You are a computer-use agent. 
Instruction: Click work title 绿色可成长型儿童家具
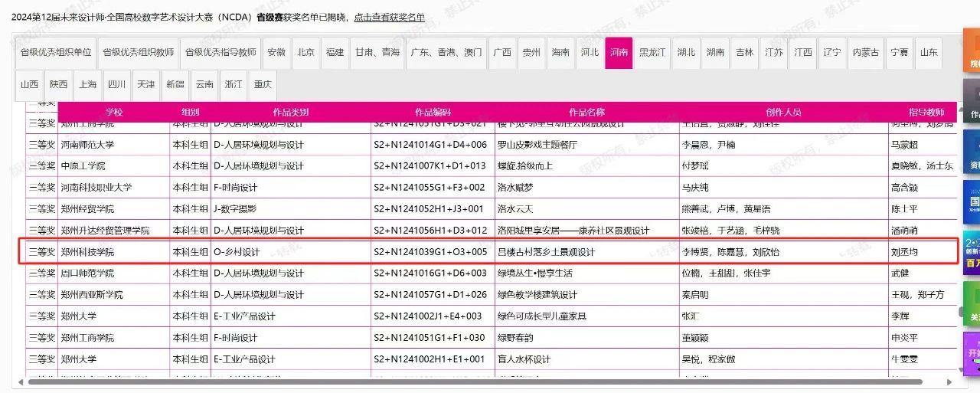542,316
